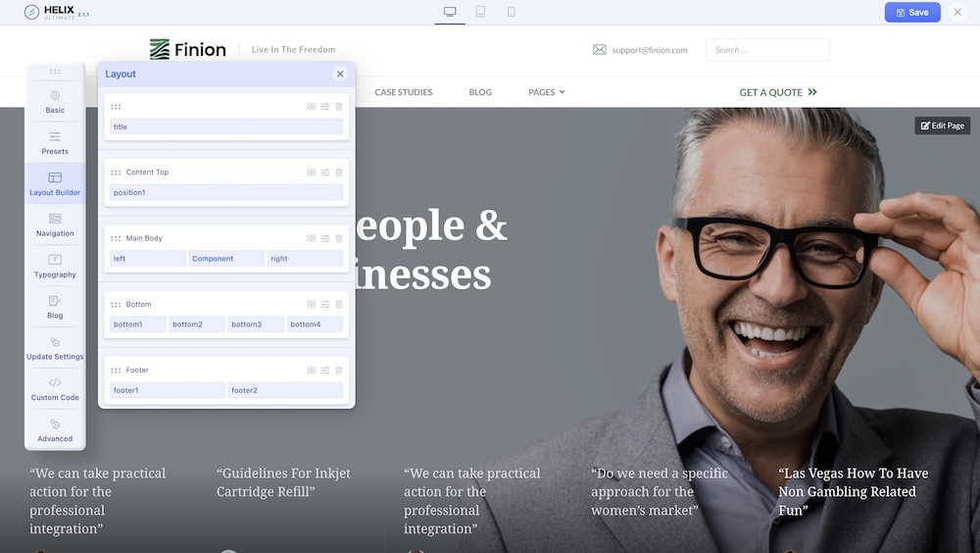Open column layout options for Main Body row
The image size is (980, 553).
pos(312,238)
